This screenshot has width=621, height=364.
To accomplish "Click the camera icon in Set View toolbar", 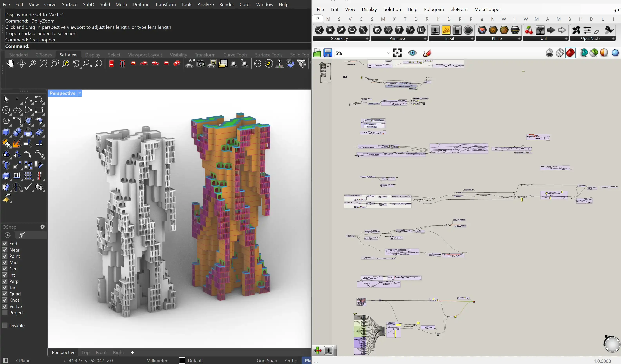I will (201, 64).
